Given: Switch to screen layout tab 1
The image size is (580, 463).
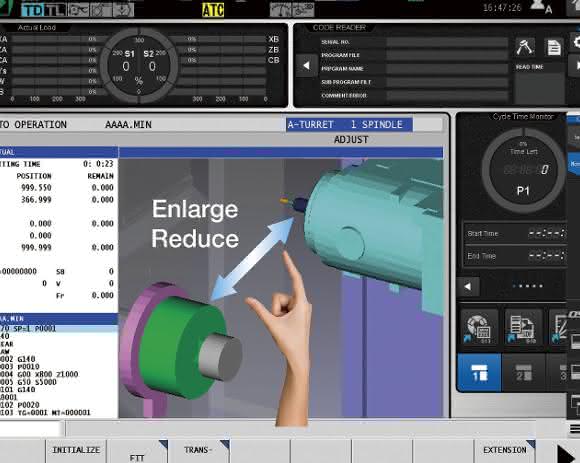Looking at the screenshot, I should tap(479, 372).
